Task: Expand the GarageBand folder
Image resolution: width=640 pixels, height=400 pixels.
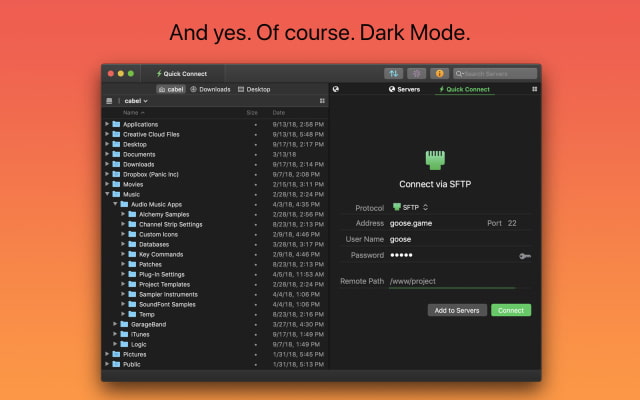Action: 115,324
